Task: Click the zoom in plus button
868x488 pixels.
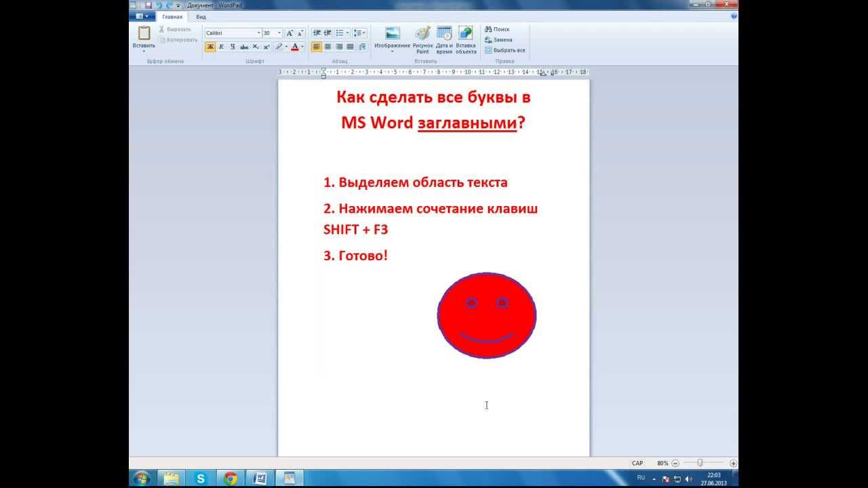Action: click(733, 463)
